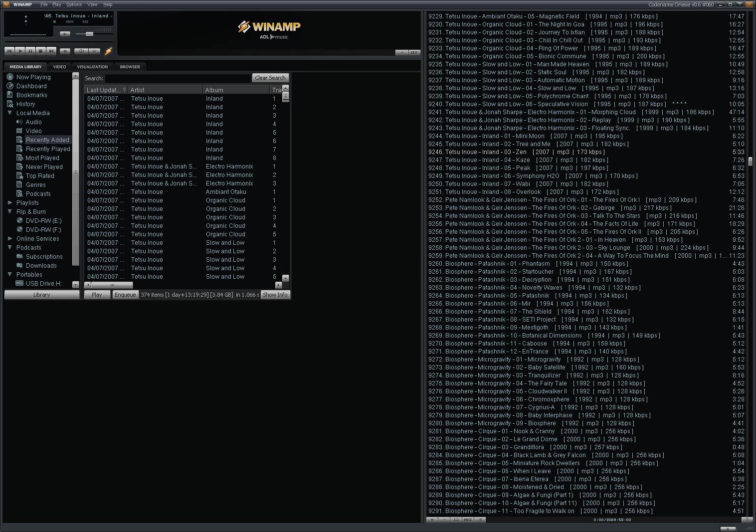This screenshot has height=532, width=756.
Task: Collapse the Local Media tree node
Action: (x=9, y=113)
